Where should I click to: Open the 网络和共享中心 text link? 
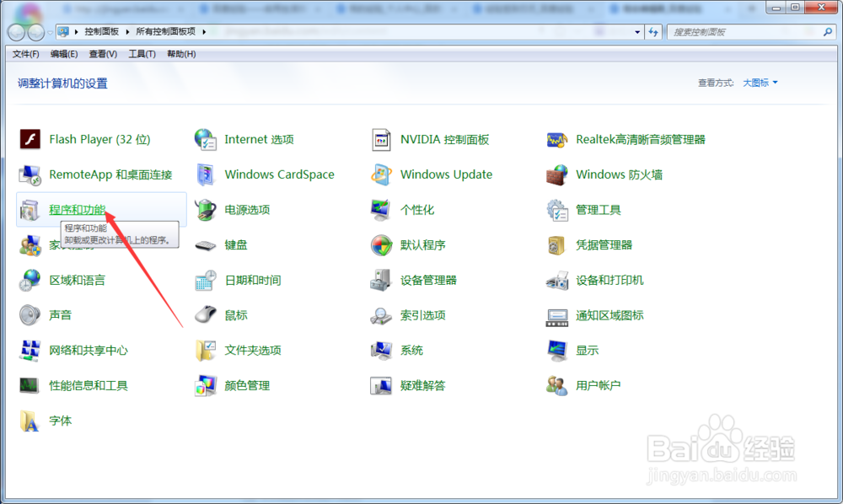click(x=89, y=351)
